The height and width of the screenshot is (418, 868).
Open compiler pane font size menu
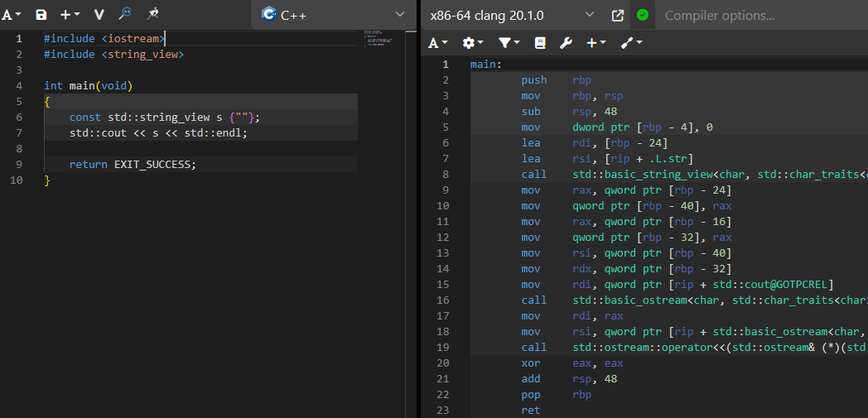438,43
